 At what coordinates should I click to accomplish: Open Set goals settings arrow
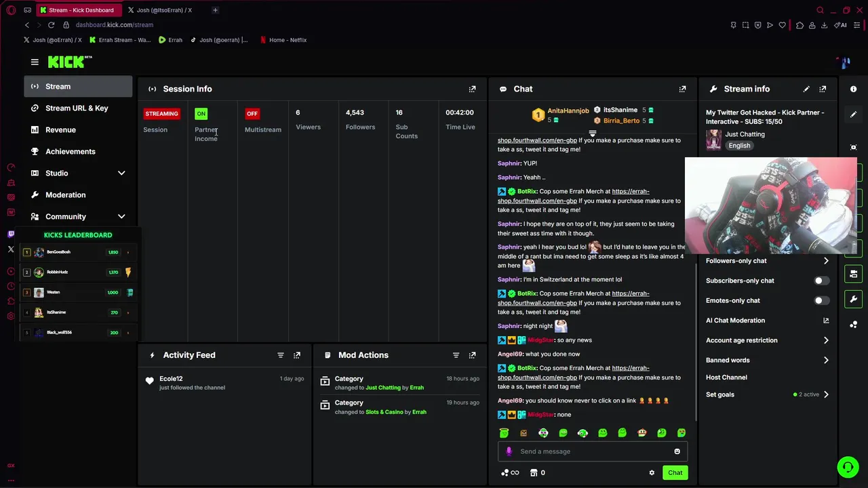tap(826, 394)
